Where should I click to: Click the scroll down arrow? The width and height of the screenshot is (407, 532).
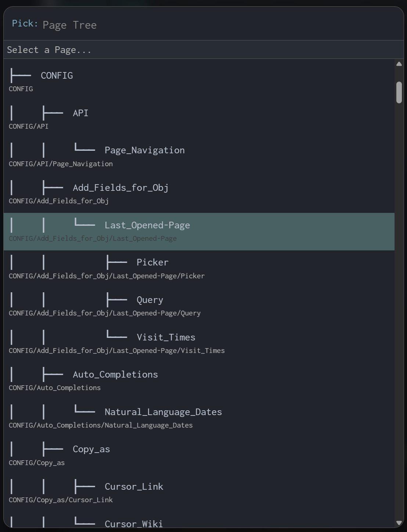click(399, 523)
